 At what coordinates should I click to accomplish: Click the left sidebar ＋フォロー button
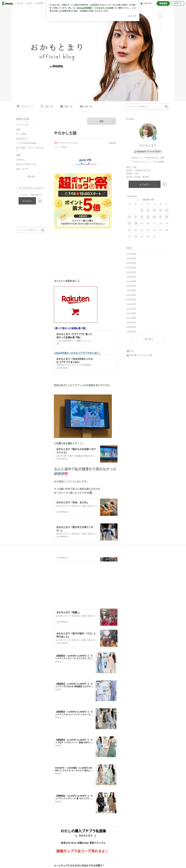27,201
